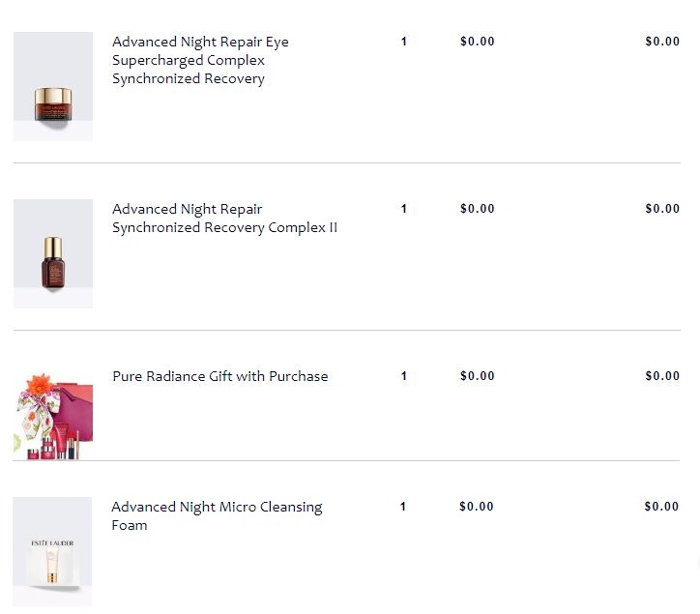Click unit price of Eye Supercharged Complex

(478, 42)
